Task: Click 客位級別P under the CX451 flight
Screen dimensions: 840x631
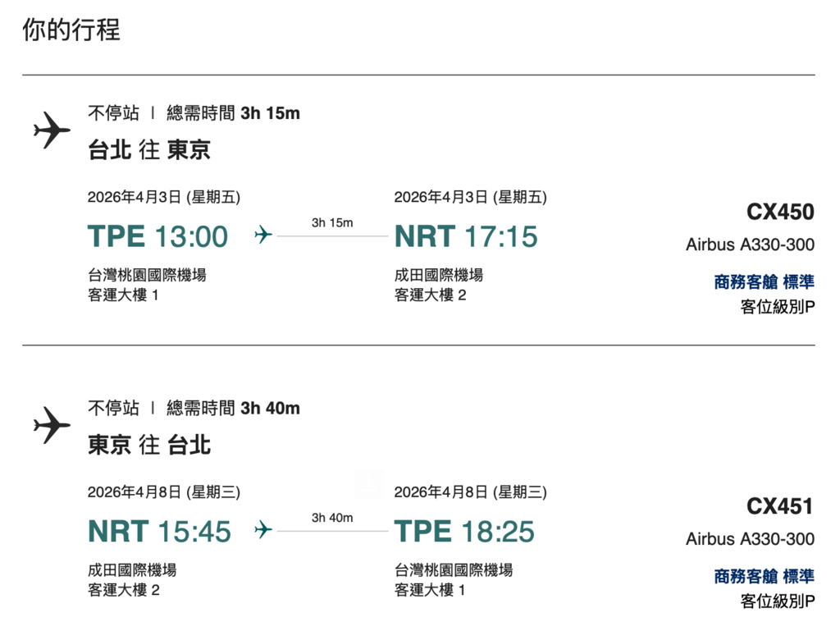Action: pos(777,601)
